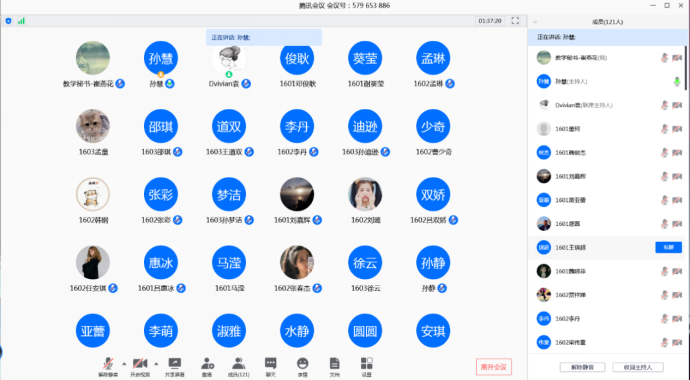Expand the arrow next to microphone button

[x=124, y=364]
